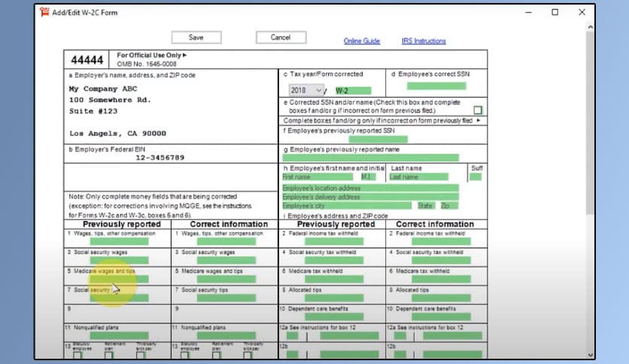Click the employee Last name field
Screen dimensions: 629x364
pos(418,177)
